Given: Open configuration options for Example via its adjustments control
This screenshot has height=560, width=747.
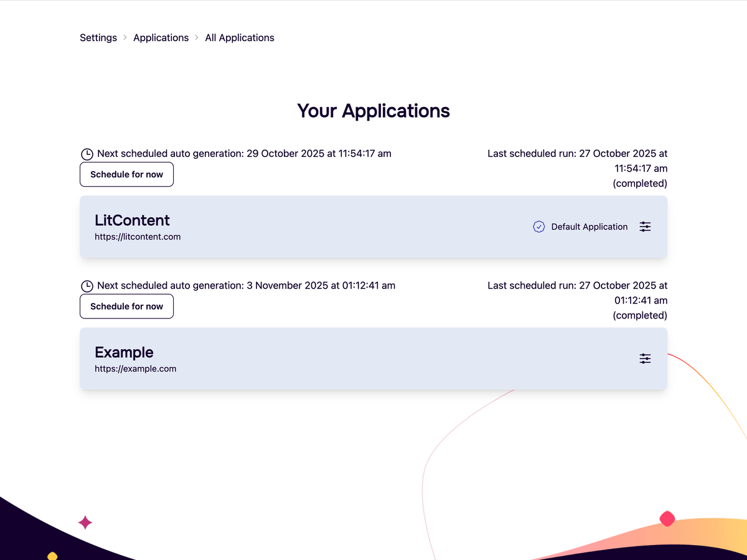Looking at the screenshot, I should [645, 358].
